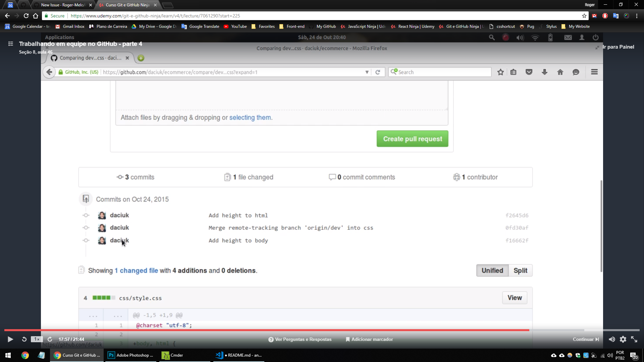The height and width of the screenshot is (362, 644).
Task: Open a new Firefox tab with plus icon
Action: point(141,58)
